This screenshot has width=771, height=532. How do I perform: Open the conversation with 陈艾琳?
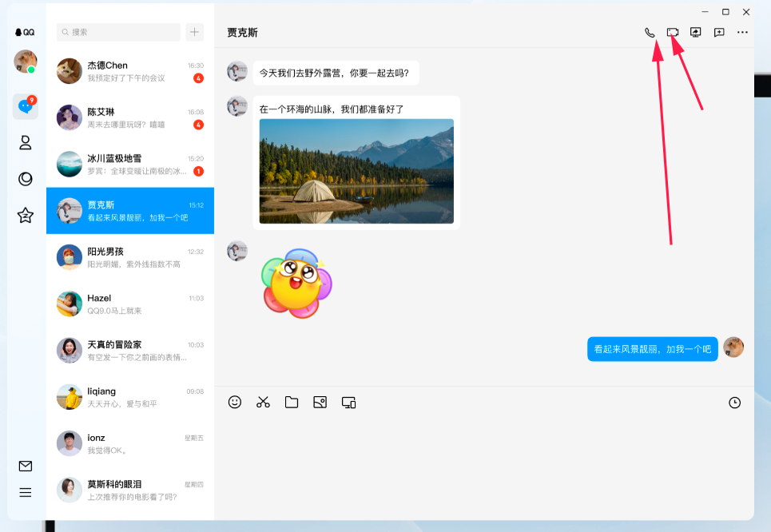pos(129,117)
